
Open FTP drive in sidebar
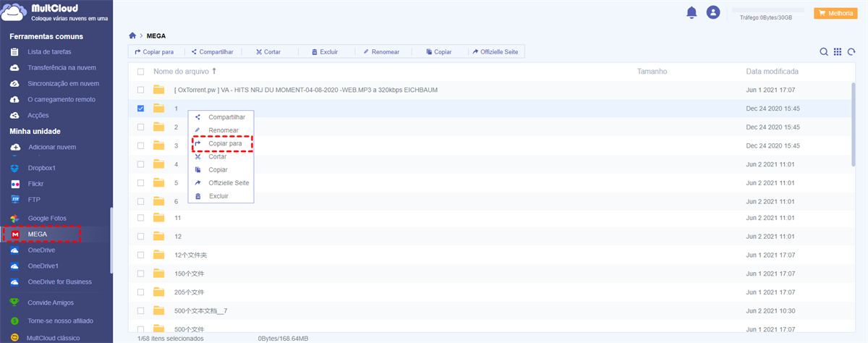click(x=35, y=198)
